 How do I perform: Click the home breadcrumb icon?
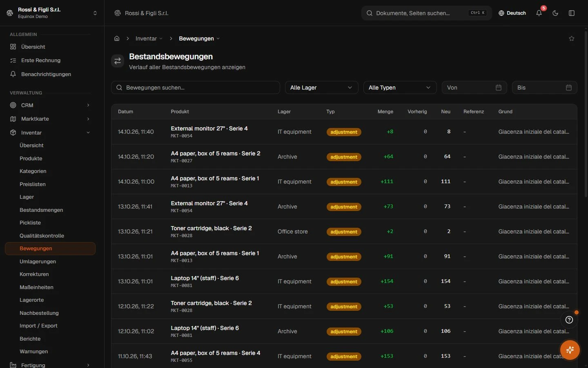[117, 38]
